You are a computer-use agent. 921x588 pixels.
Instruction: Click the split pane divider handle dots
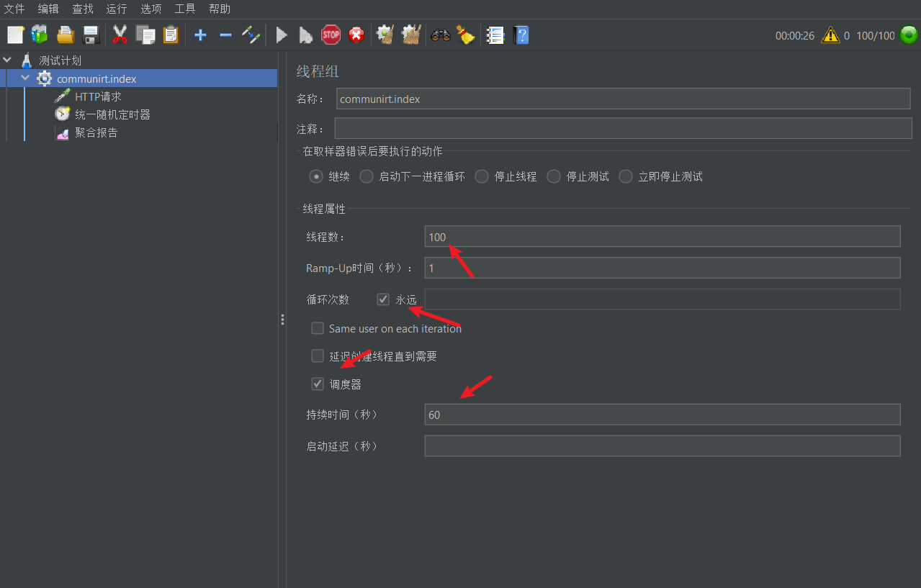pos(282,320)
